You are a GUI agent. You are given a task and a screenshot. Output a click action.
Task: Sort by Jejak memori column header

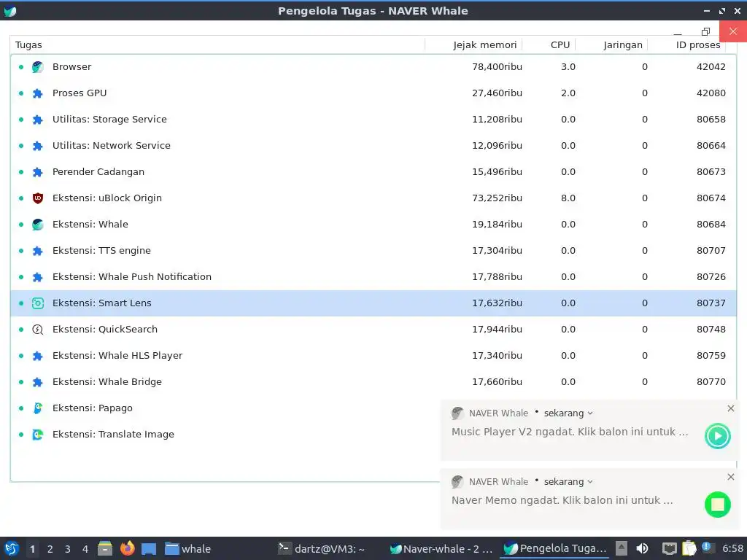473,44
